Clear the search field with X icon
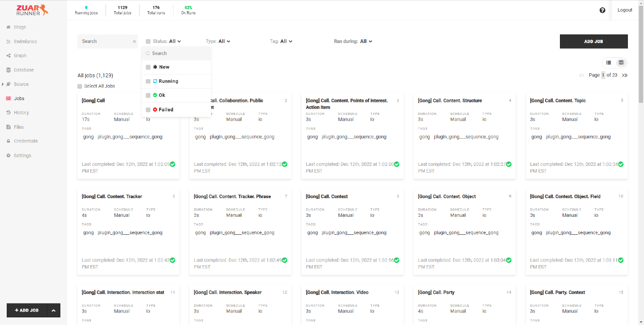This screenshot has height=325, width=644. pos(134,42)
